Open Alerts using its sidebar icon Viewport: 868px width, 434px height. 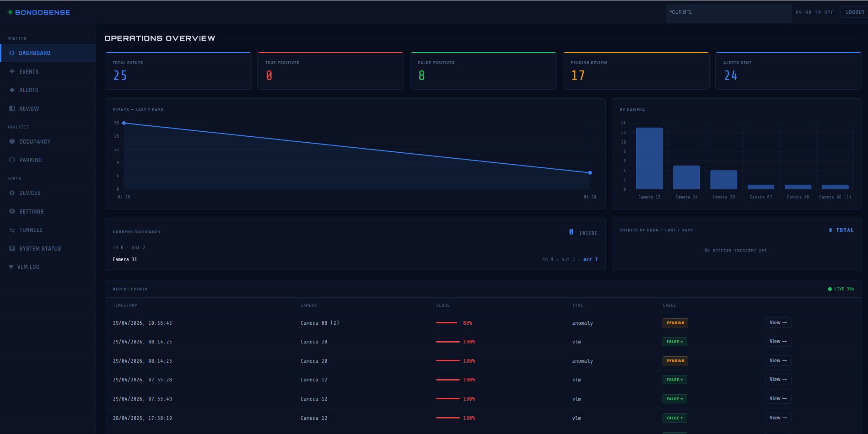tap(12, 90)
